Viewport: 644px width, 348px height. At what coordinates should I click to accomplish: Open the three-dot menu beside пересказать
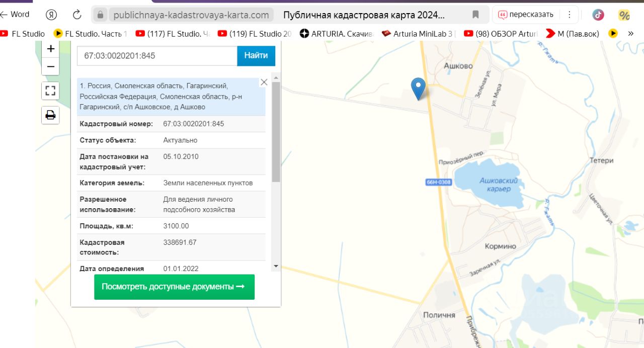click(569, 15)
